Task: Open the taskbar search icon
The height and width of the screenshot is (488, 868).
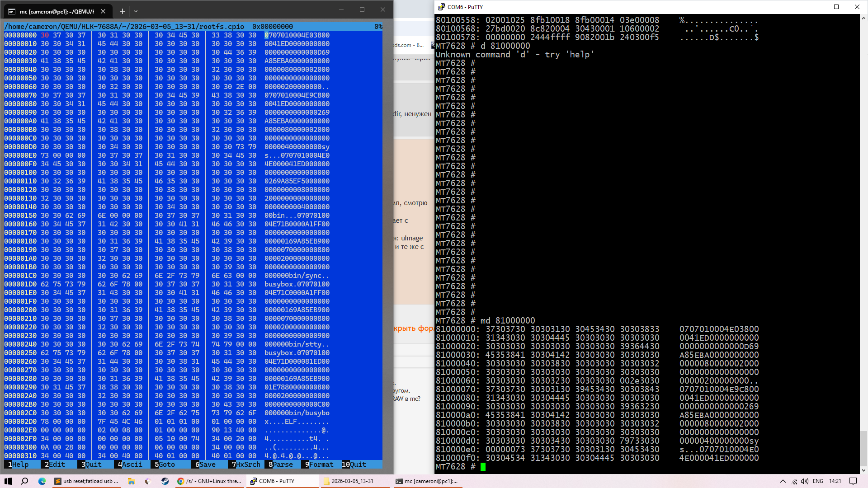Action: (x=25, y=481)
